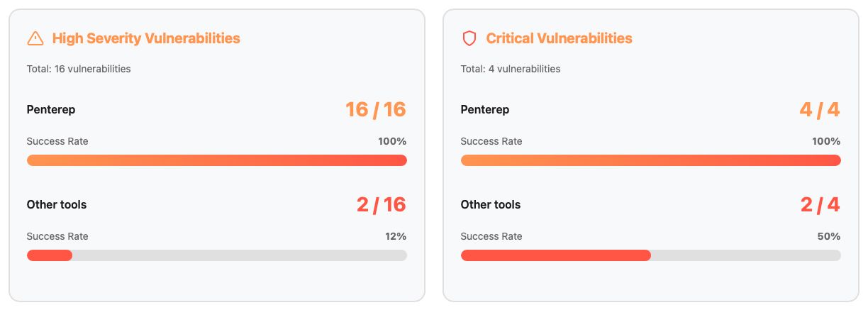Screen dimensions: 868x310
Task: Click the "16 / 16" Penterep score
Action: (375, 110)
